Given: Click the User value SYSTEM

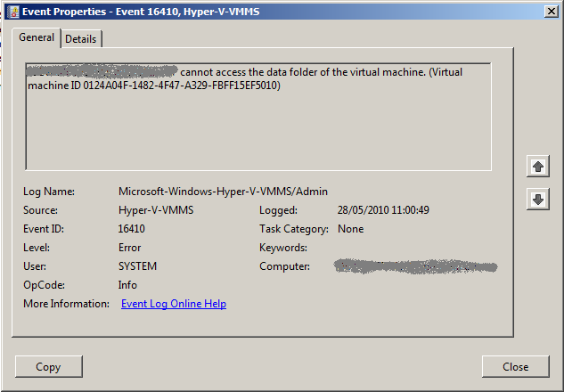Looking at the screenshot, I should point(137,266).
